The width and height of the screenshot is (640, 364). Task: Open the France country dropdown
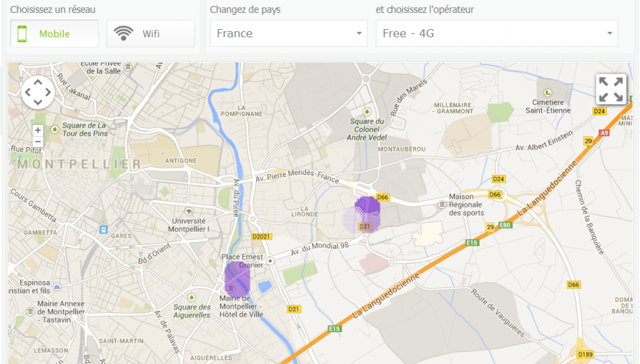pos(289,34)
